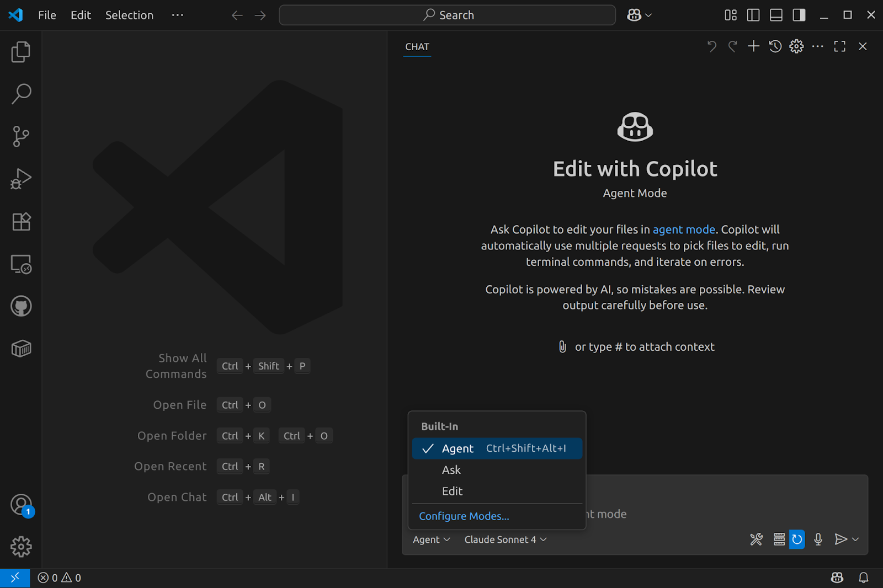
Task: Open notifications bell in status bar
Action: coord(864,578)
